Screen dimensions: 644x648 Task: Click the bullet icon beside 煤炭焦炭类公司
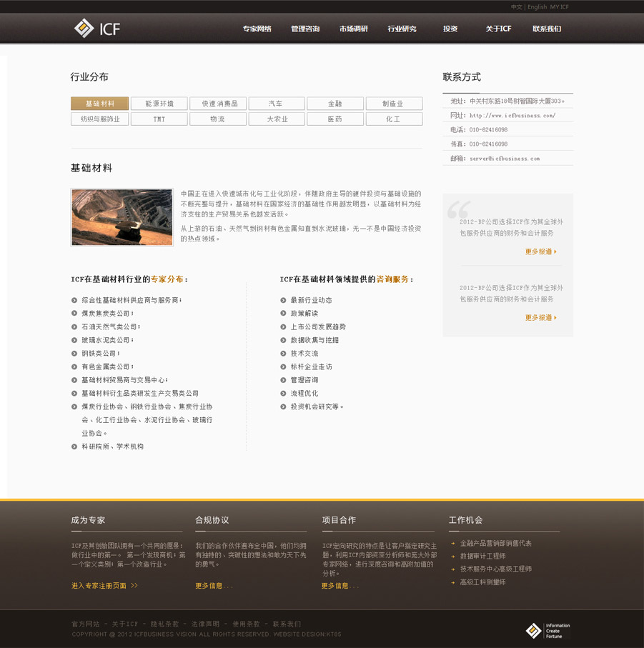[x=74, y=314]
